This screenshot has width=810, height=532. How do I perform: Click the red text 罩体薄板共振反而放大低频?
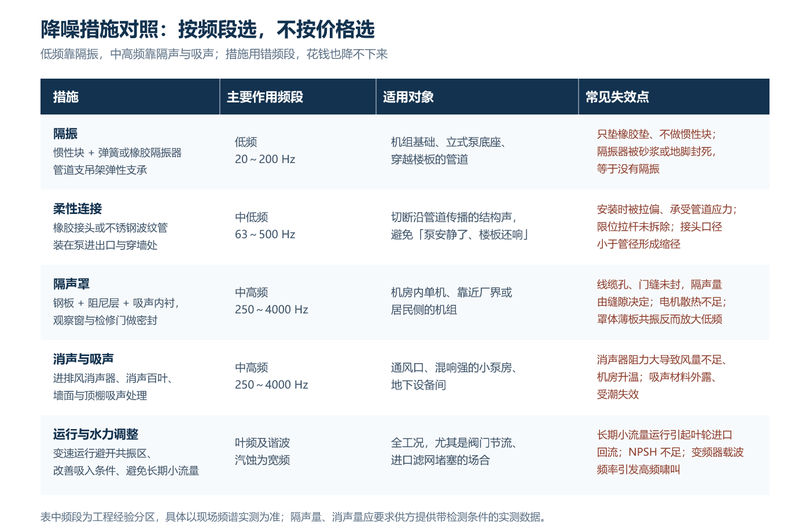point(660,319)
